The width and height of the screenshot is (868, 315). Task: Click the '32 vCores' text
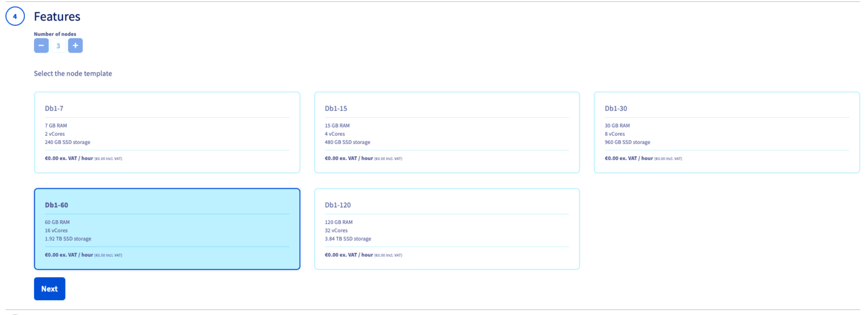point(337,231)
